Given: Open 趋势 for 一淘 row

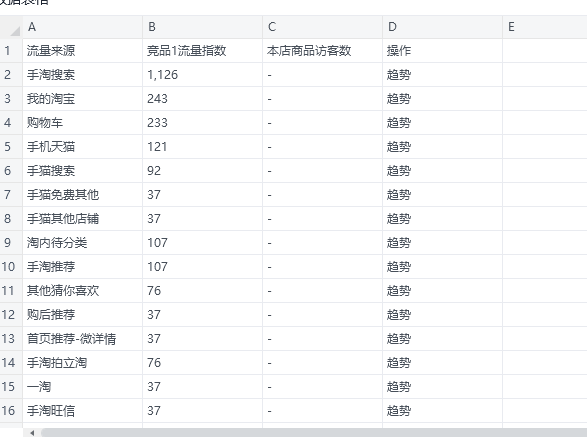Looking at the screenshot, I should pyautogui.click(x=399, y=387).
